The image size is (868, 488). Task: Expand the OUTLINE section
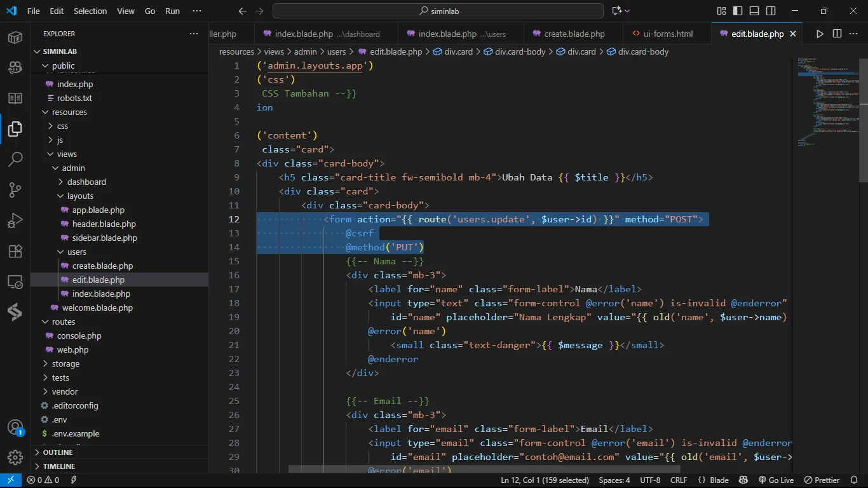[58, 452]
